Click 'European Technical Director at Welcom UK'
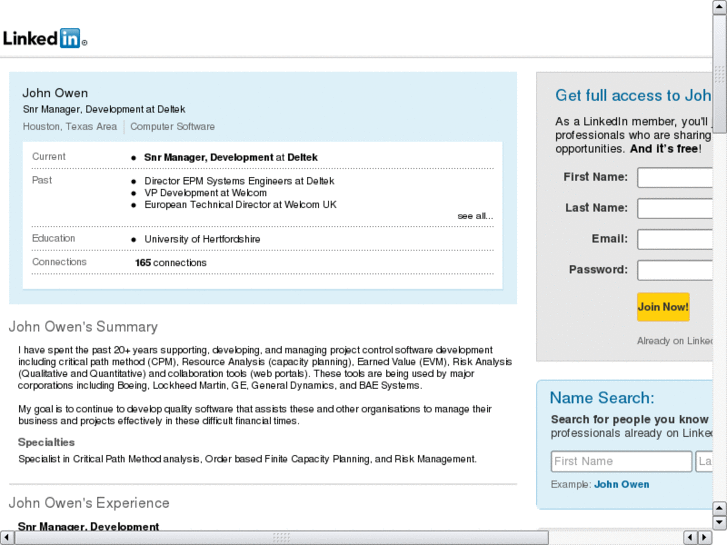This screenshot has width=727, height=545. [x=240, y=205]
